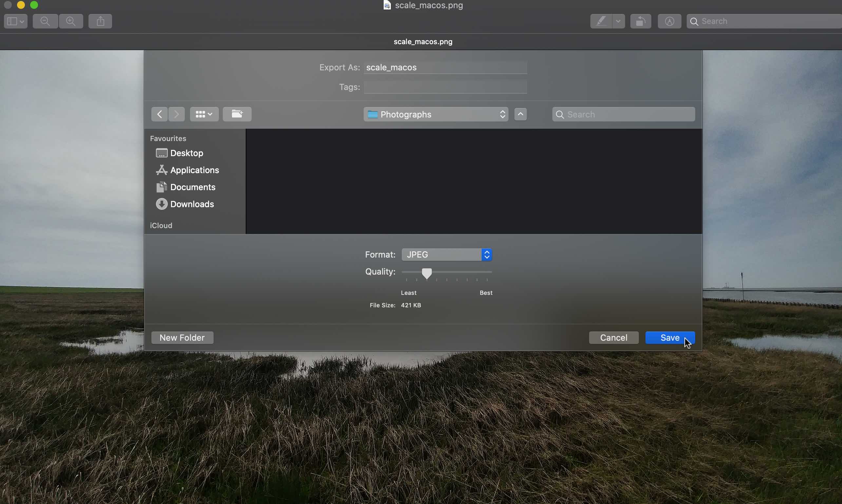The height and width of the screenshot is (504, 842).
Task: Click the markup tool options dropdown
Action: (x=617, y=21)
